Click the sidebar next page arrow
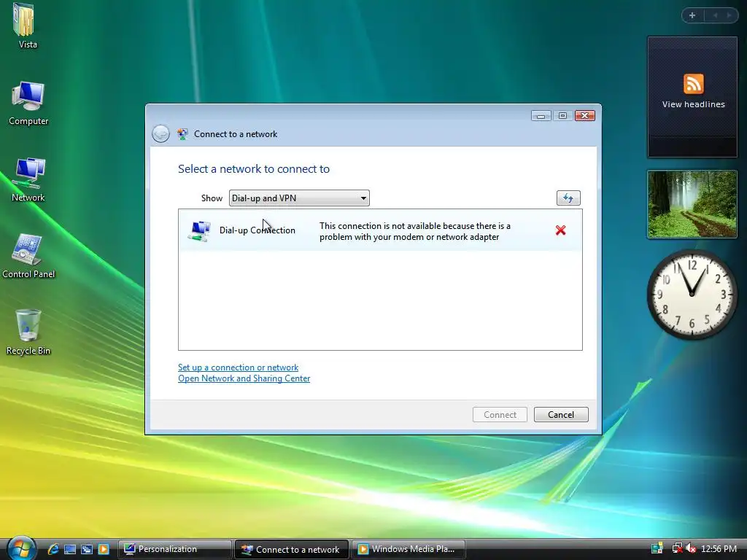This screenshot has width=747, height=560. click(729, 15)
